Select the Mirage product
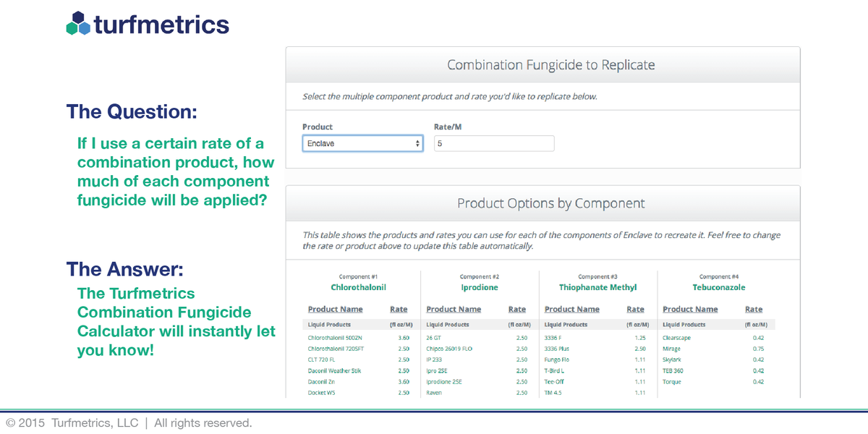868x434 pixels. [672, 349]
